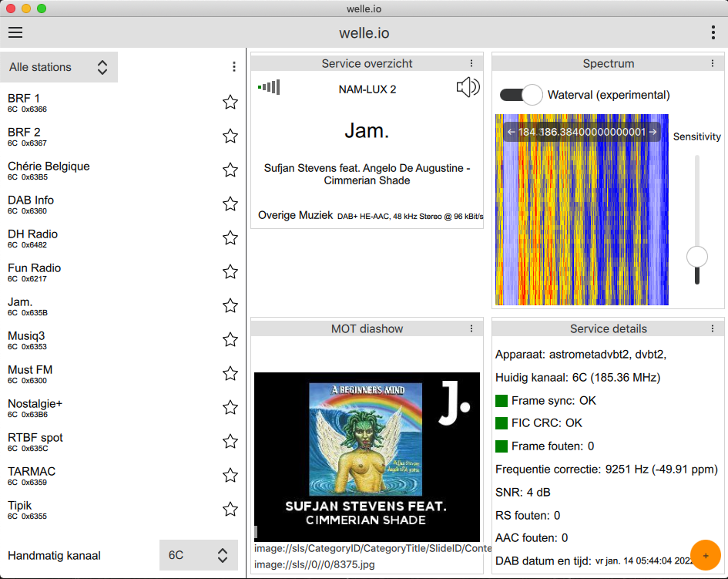Open Service overzicht panel menu
Image resolution: width=728 pixels, height=579 pixels.
pyautogui.click(x=471, y=63)
